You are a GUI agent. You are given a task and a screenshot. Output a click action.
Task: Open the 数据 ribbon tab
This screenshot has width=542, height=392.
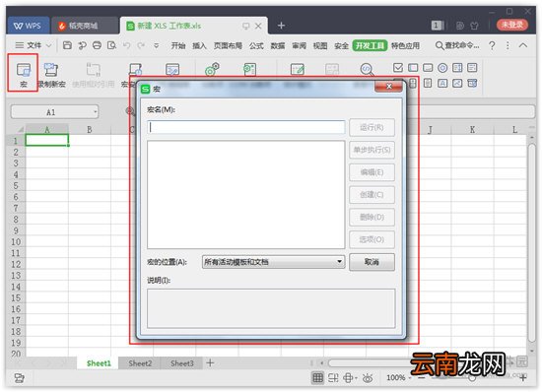pyautogui.click(x=278, y=45)
